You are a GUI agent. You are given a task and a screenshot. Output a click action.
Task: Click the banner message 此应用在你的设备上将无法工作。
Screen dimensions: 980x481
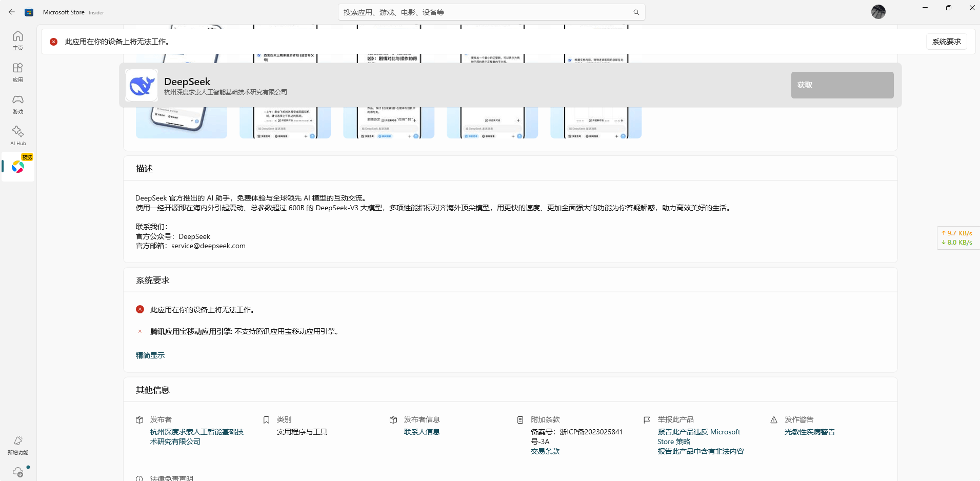pos(117,42)
